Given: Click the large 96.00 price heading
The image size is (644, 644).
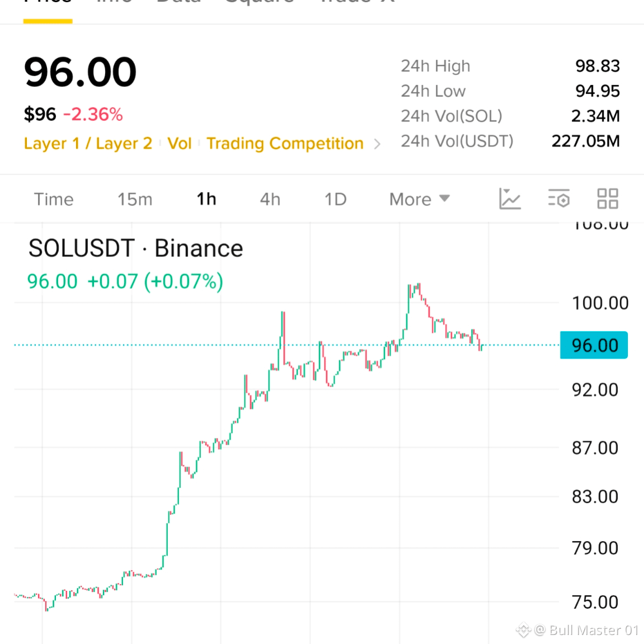Looking at the screenshot, I should [x=80, y=72].
